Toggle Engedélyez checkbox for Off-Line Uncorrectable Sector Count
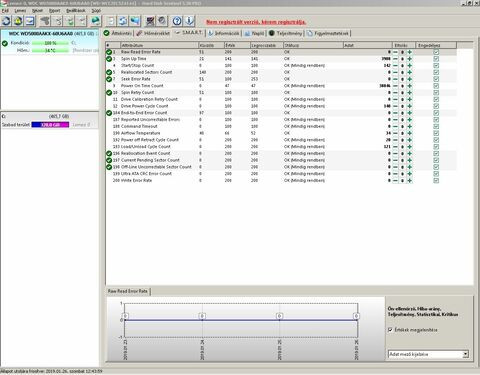480x375 pixels. [x=436, y=167]
